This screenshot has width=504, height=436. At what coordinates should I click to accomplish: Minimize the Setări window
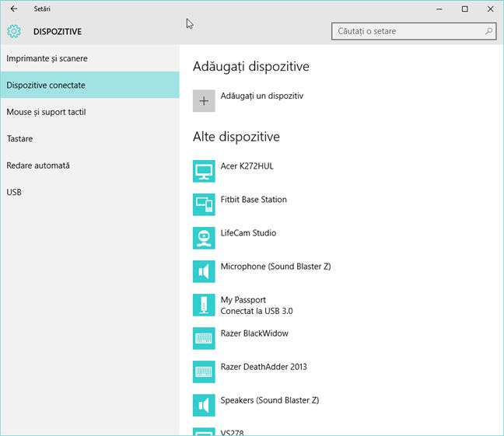coord(439,9)
